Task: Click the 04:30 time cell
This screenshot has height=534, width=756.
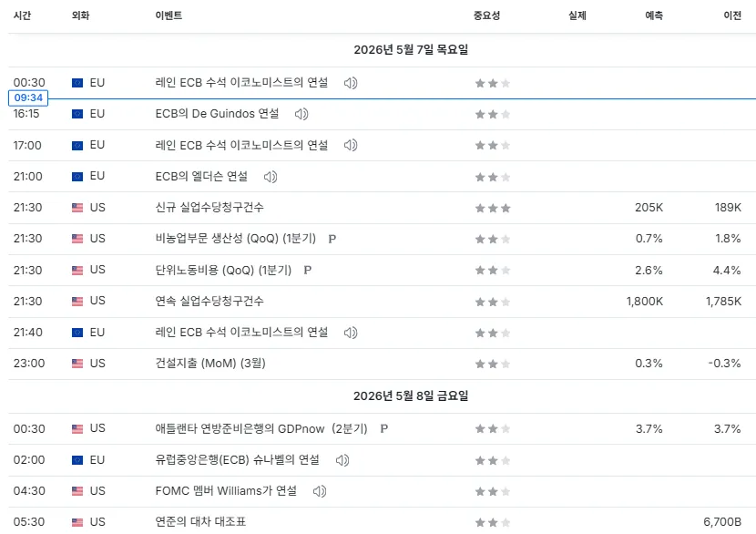Action: [29, 490]
